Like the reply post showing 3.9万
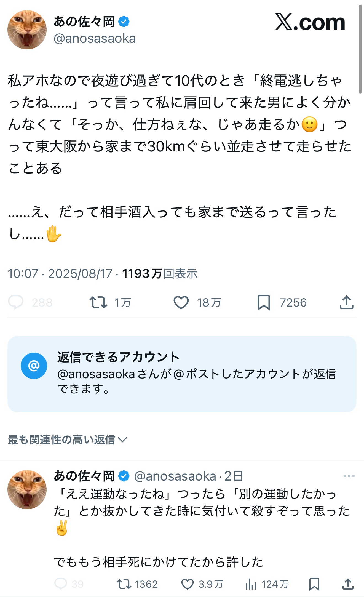This screenshot has width=364, height=597. 188,584
